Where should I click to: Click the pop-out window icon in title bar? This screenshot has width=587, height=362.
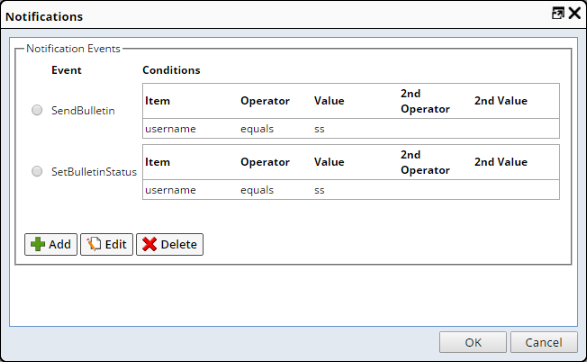558,13
